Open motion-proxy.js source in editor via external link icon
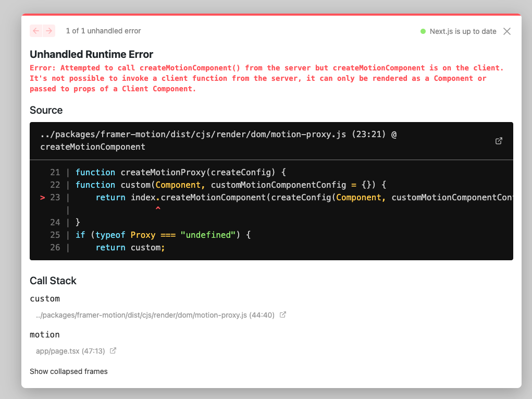This screenshot has height=399, width=532. click(499, 141)
